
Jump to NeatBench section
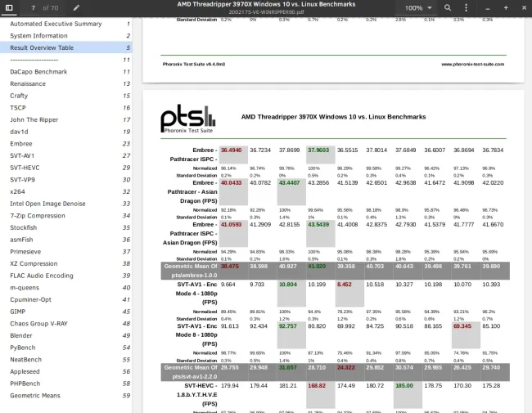[65, 359]
